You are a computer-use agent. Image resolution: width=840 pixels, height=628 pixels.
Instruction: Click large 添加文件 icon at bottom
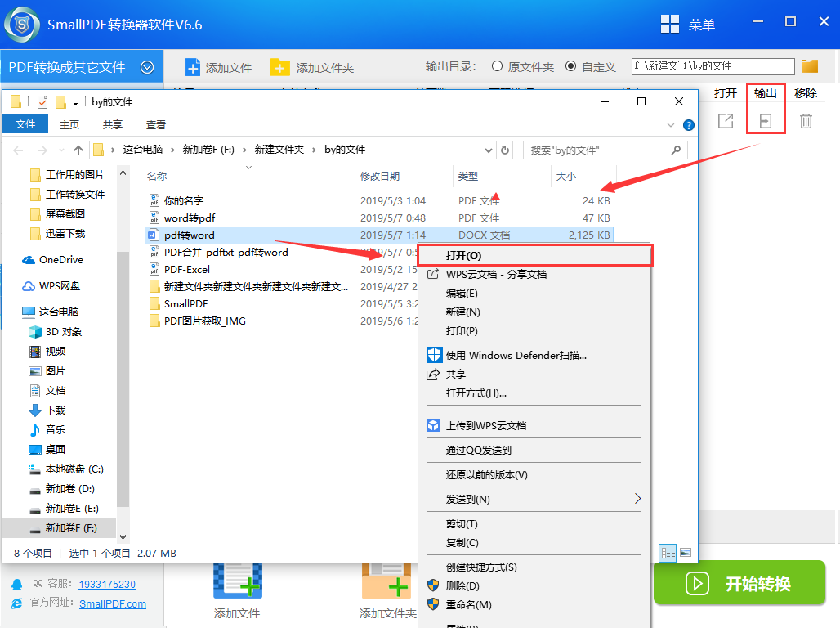click(237, 581)
